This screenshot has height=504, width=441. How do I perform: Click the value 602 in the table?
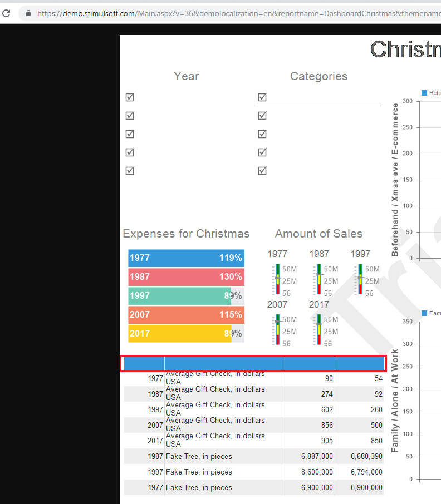327,409
